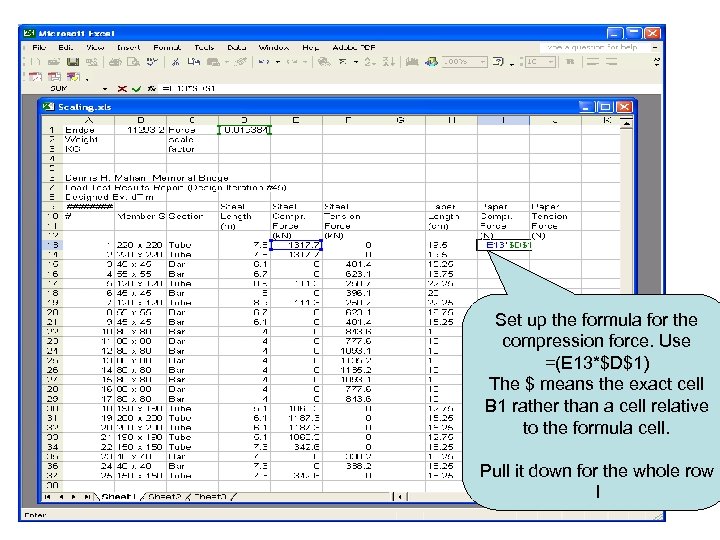
Task: Click the Drawing toolbar icon
Action: [431, 62]
